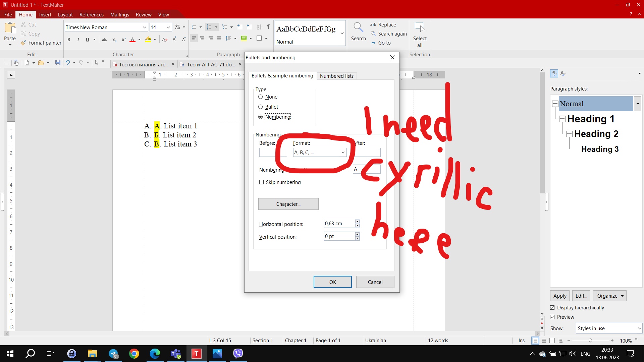Screen dimensions: 644x362
Task: Click the Save floppy disk icon
Action: [58, 63]
